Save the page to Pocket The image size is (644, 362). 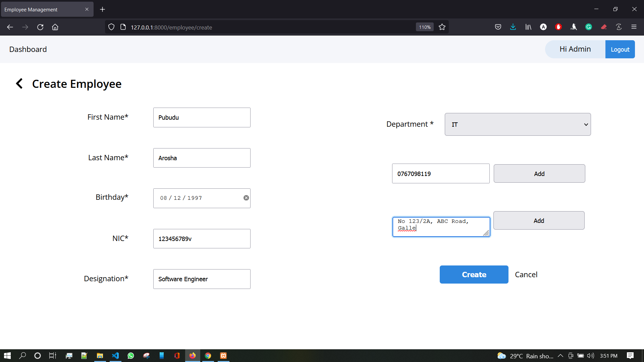tap(498, 27)
